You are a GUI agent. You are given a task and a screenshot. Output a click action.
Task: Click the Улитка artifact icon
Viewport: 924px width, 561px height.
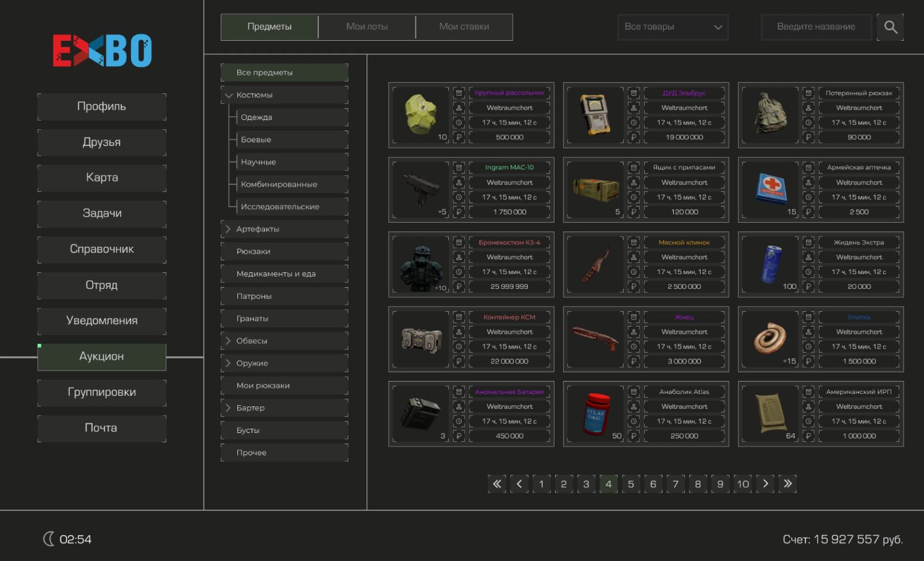[770, 339]
